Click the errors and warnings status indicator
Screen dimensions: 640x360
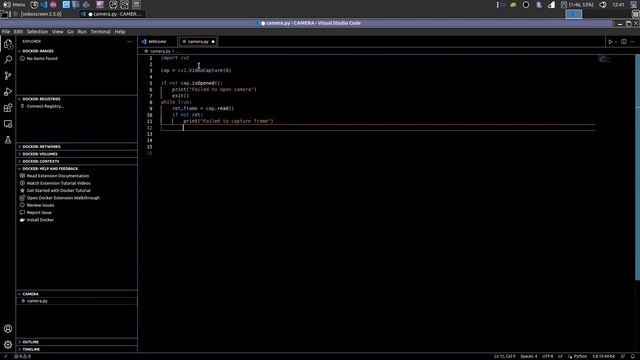coord(22,356)
